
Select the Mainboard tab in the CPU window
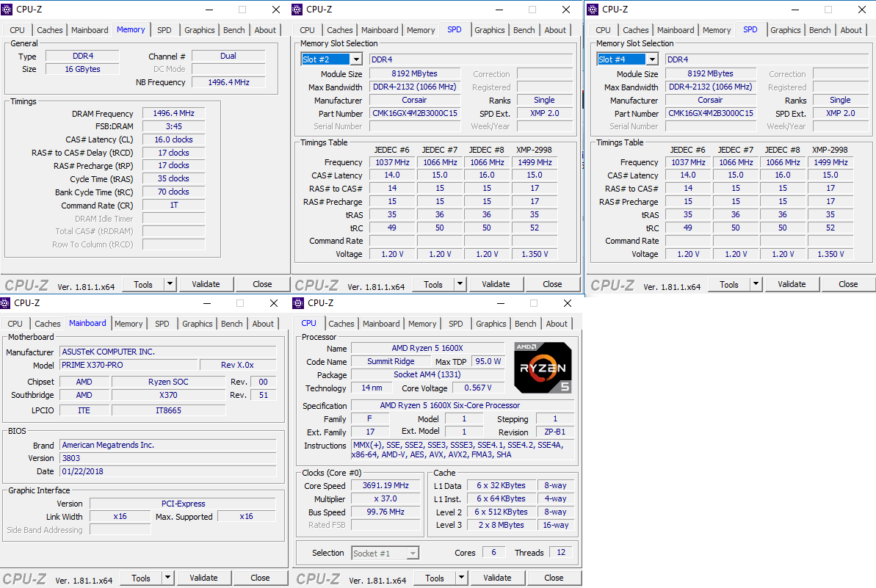tap(381, 324)
